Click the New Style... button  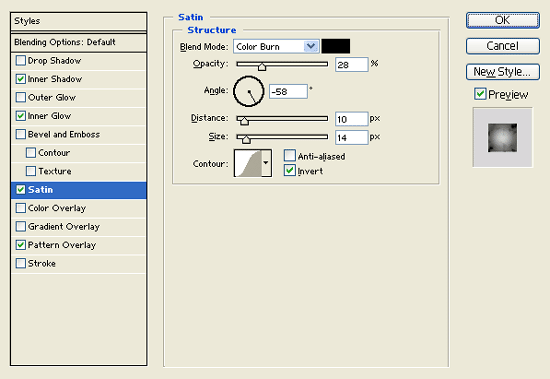[503, 72]
